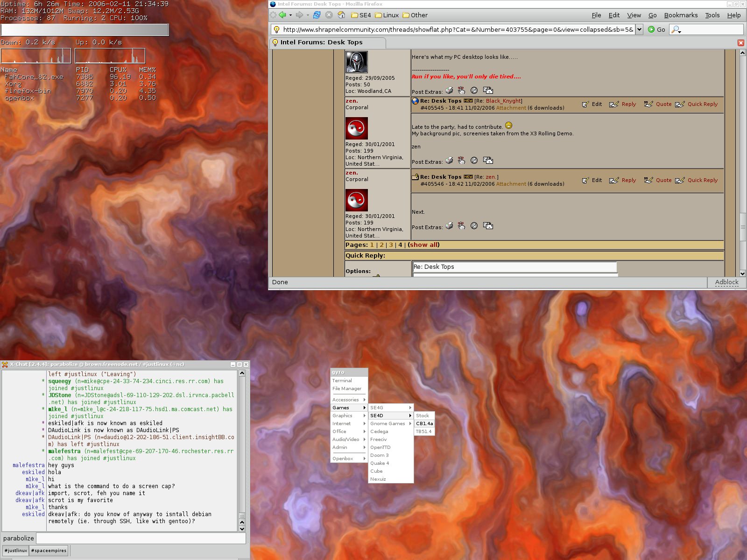747x560 pixels.
Task: Select CB1.4a from the SE4D submenu
Action: click(424, 424)
